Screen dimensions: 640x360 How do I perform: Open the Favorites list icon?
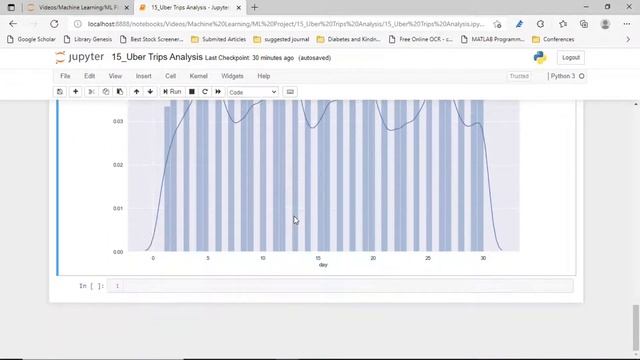click(x=563, y=24)
